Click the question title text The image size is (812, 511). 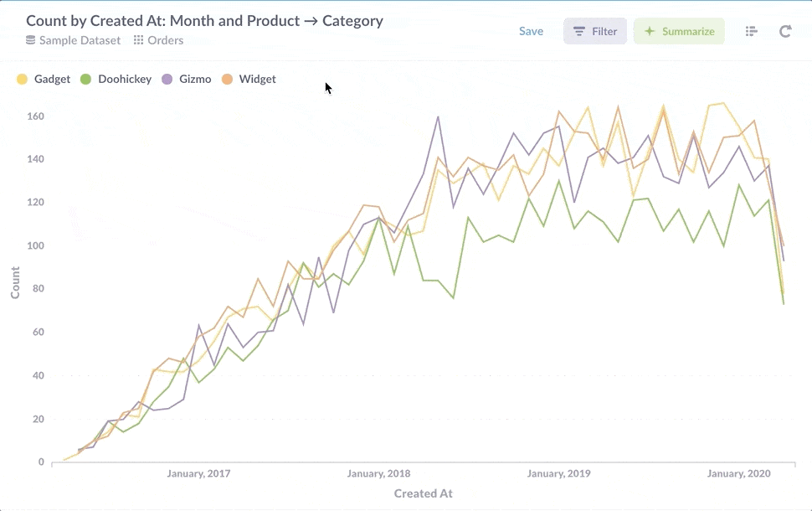click(x=204, y=21)
